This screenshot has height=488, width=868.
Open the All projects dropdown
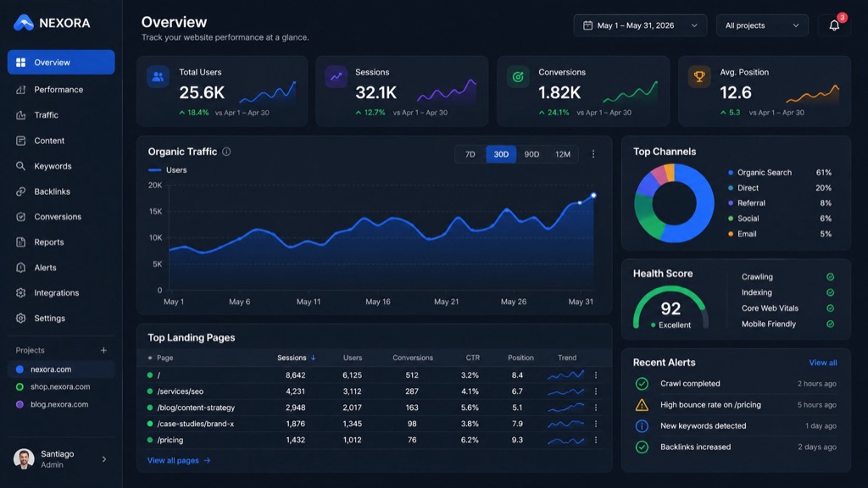tap(762, 25)
